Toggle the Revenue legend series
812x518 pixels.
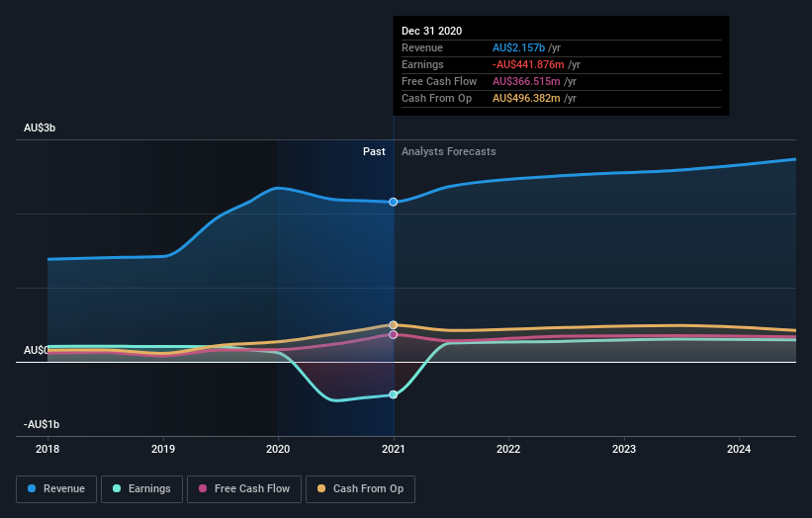coord(56,489)
